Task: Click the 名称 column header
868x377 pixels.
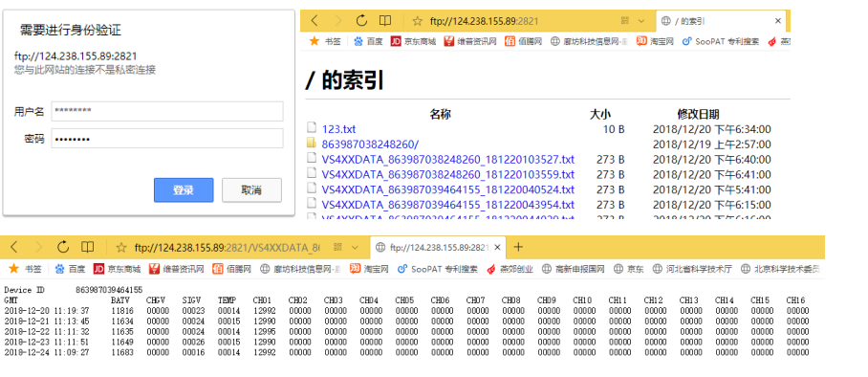Action: pos(440,114)
